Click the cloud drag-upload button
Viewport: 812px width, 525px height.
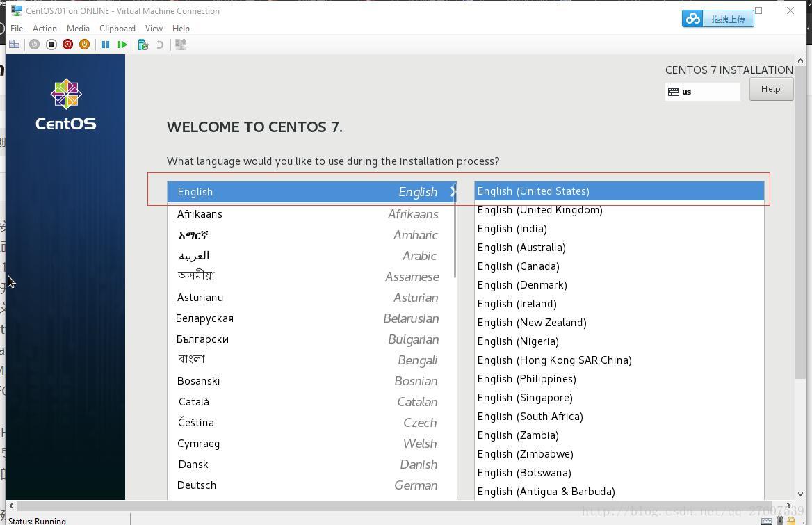tap(717, 19)
